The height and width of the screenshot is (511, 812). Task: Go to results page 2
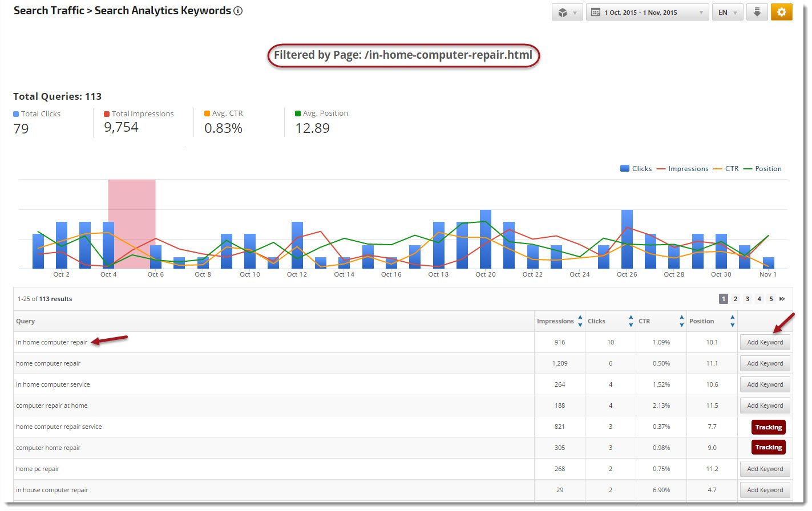(x=736, y=299)
